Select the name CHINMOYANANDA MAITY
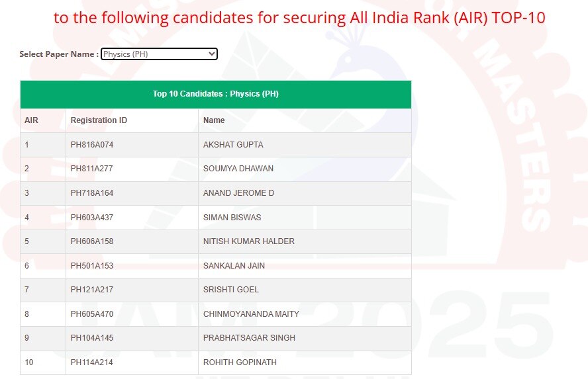Viewport: 588px width, 379px height. point(251,314)
